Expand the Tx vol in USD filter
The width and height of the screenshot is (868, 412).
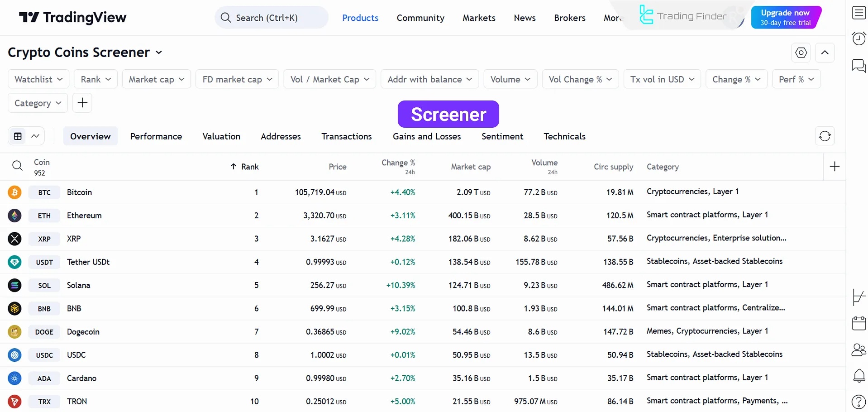click(662, 79)
